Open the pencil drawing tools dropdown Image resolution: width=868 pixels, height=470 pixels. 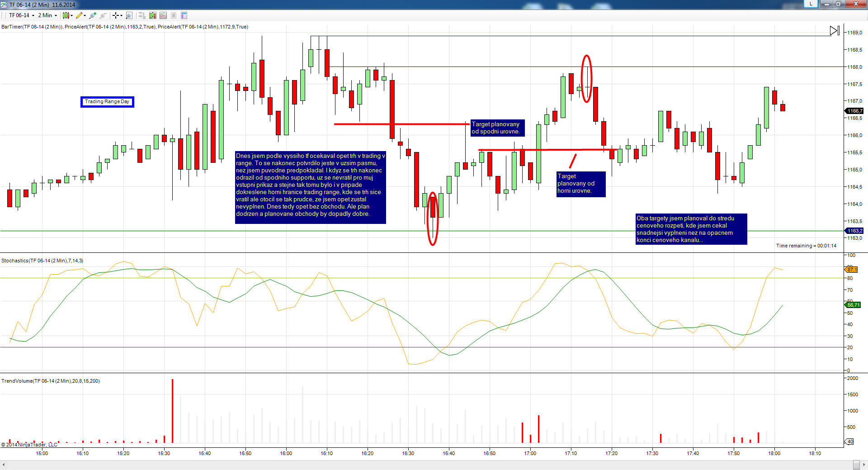(81, 15)
